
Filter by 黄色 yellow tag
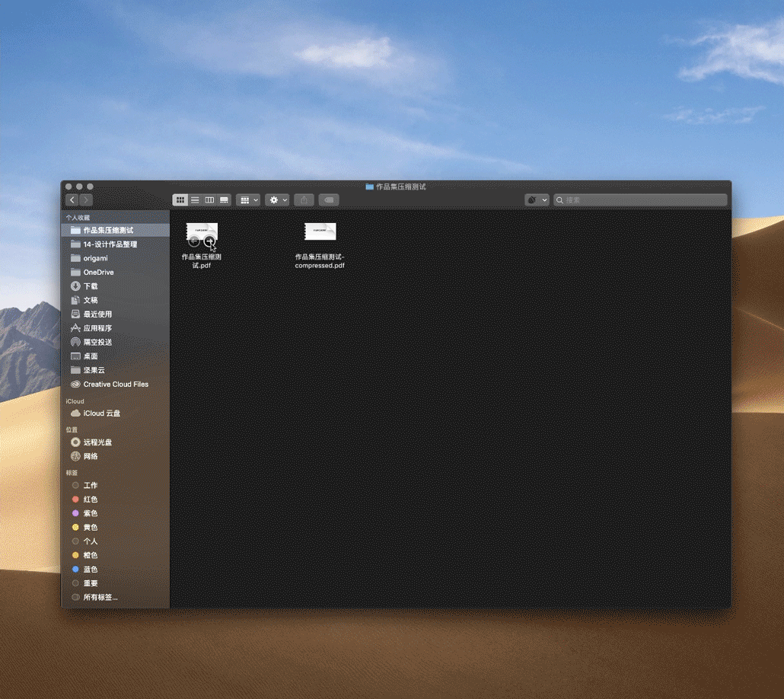[x=116, y=528]
